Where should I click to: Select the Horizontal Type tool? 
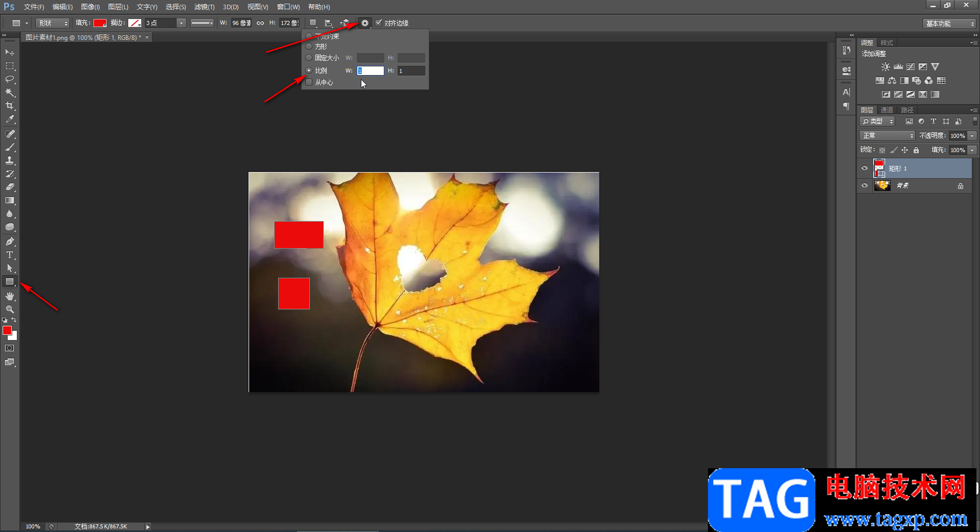click(10, 255)
